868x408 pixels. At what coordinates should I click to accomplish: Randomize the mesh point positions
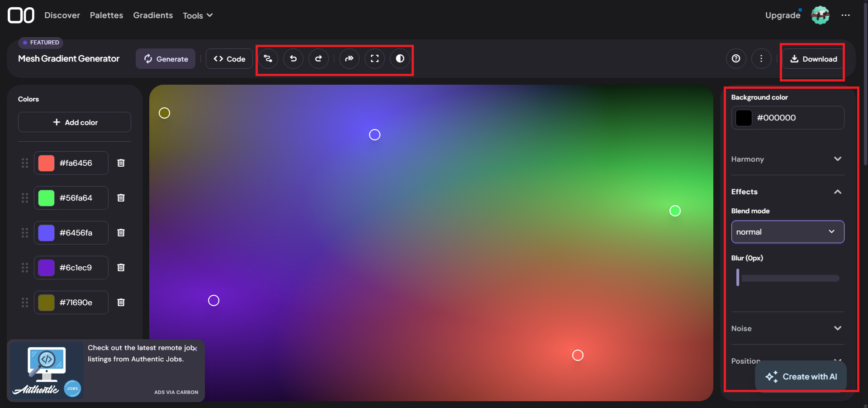coord(268,58)
